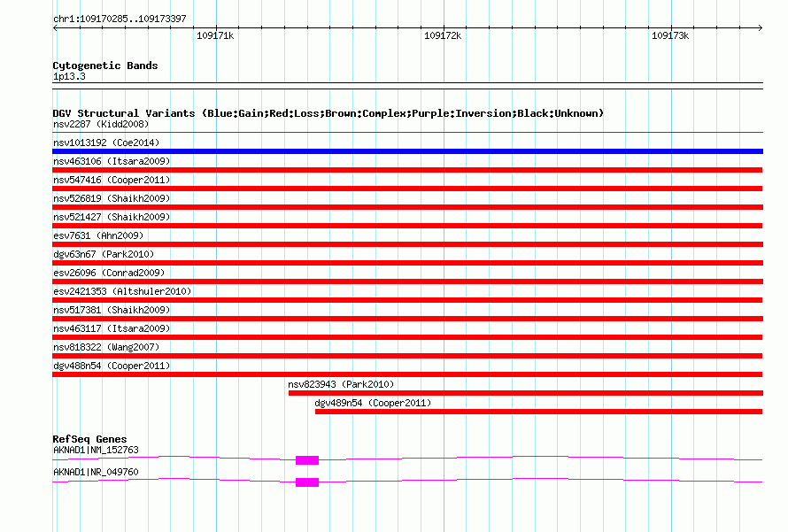788x532 pixels.
Task: Open variant nsv517381 (Shaikh2009)
Action: (112, 310)
